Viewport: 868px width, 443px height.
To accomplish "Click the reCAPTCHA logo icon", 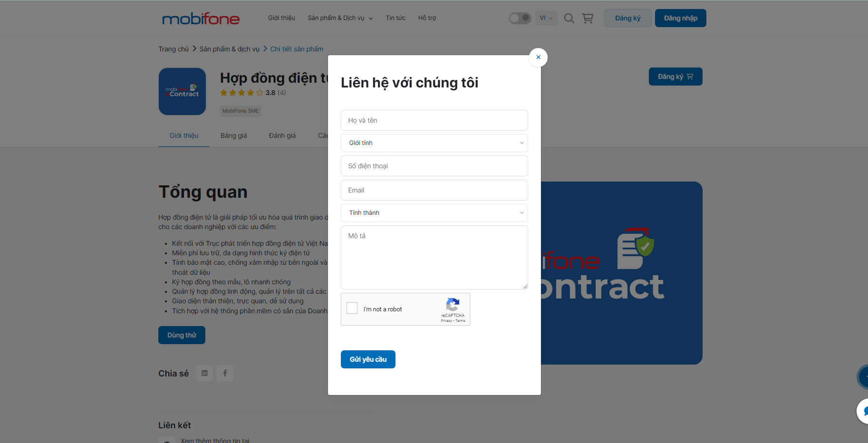I will click(x=453, y=305).
